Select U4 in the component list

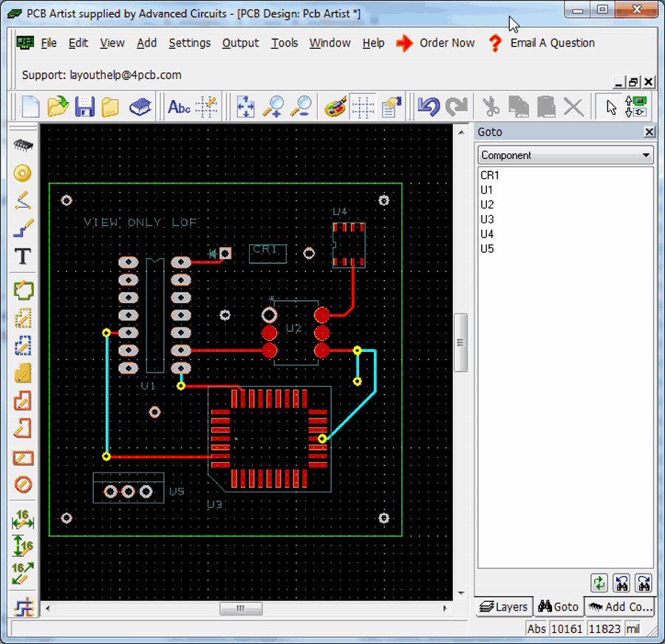(x=565, y=234)
